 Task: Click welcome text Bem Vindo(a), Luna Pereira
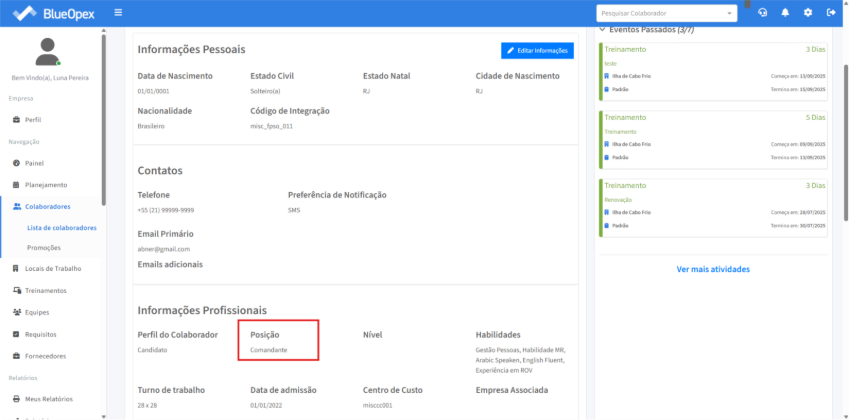[50, 78]
